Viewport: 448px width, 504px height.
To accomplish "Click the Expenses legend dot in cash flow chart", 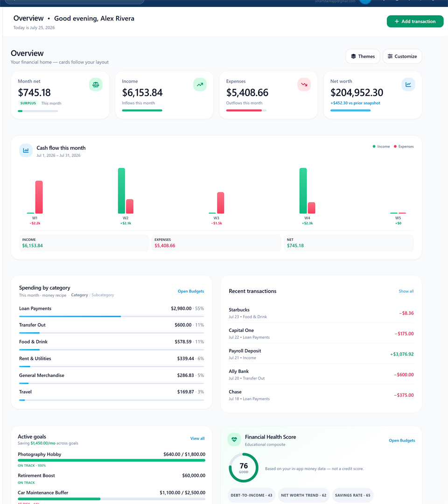I will coord(395,147).
